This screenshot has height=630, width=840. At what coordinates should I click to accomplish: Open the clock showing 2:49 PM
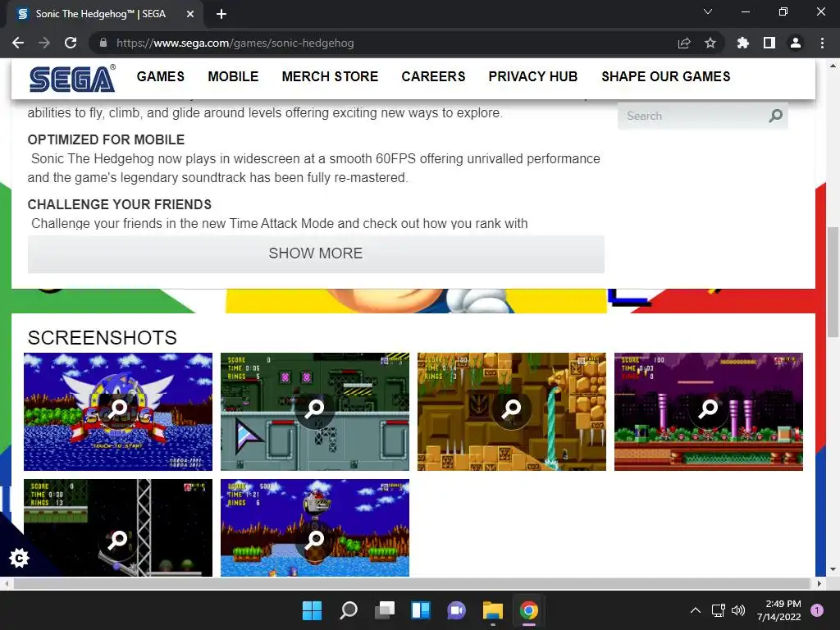(x=779, y=610)
